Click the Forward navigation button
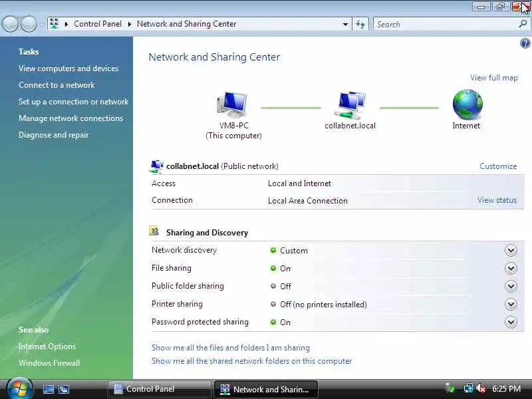 [x=29, y=24]
